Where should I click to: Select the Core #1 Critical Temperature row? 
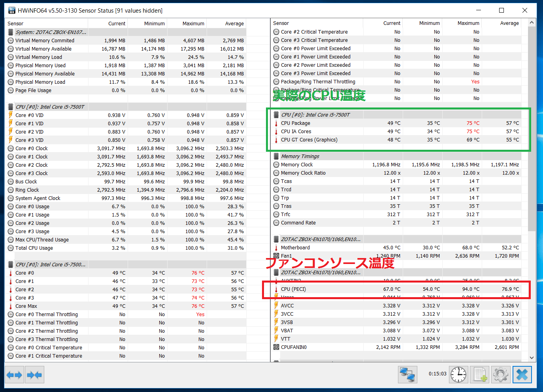tap(126, 356)
